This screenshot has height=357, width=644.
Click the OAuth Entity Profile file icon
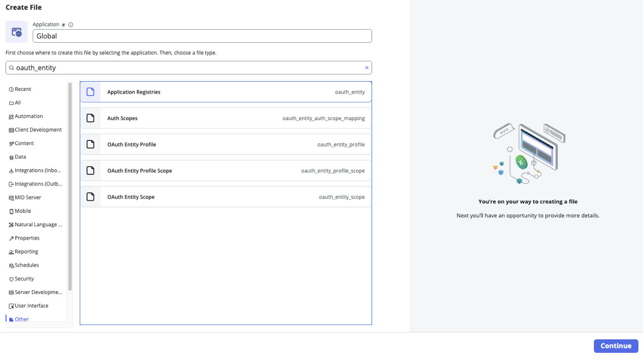(91, 145)
